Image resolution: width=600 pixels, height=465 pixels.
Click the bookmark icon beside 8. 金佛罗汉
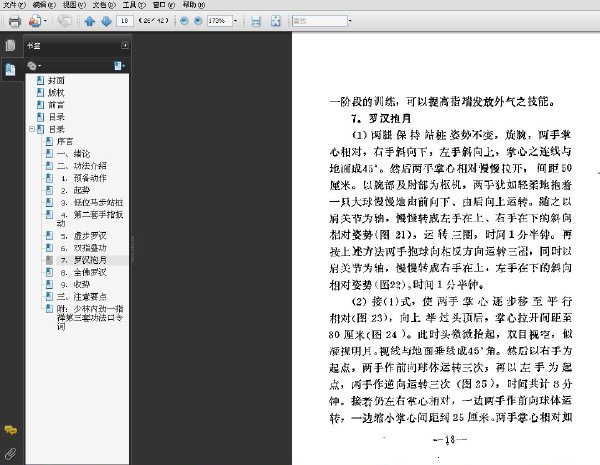pyautogui.click(x=49, y=272)
